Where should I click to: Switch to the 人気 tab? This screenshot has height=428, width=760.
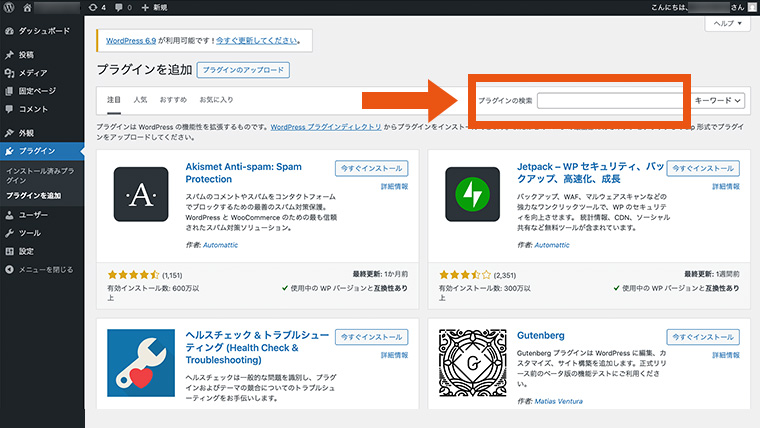140,100
